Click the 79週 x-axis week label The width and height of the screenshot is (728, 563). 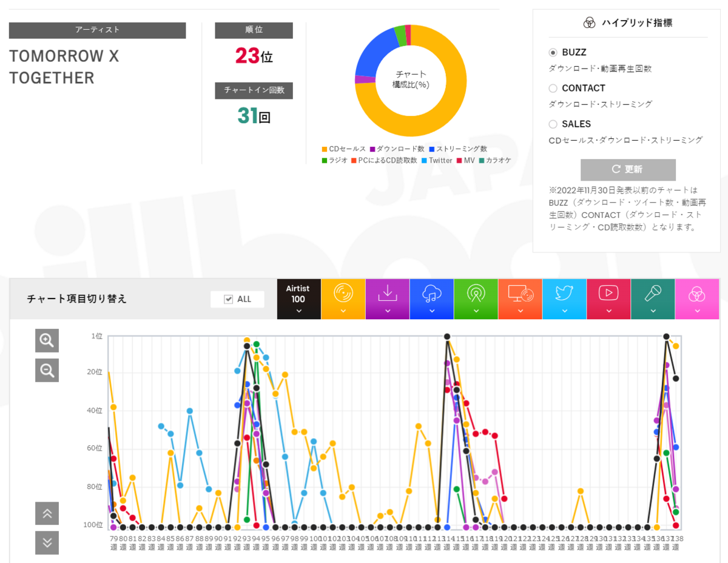coord(113,542)
